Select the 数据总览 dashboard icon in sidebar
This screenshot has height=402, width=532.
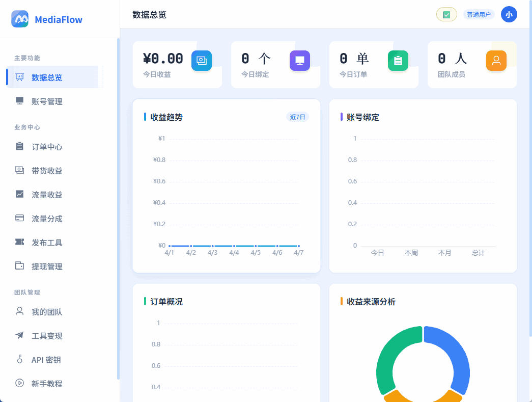coord(19,77)
